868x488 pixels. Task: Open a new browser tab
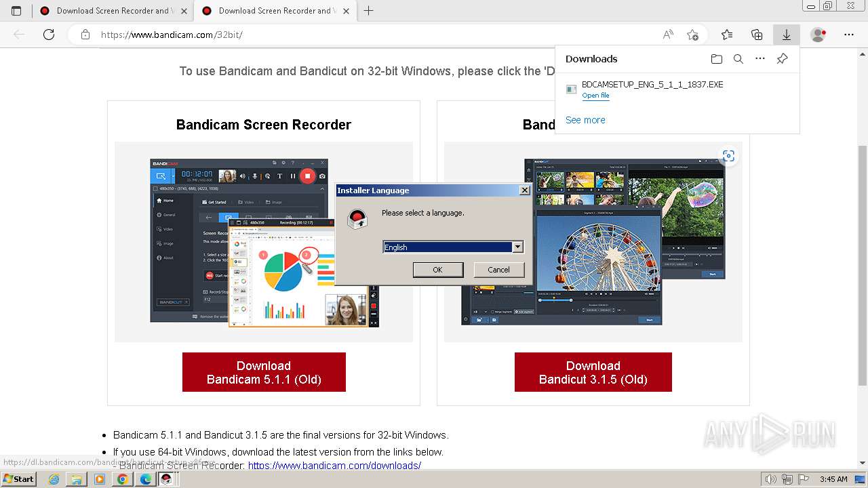tap(369, 11)
